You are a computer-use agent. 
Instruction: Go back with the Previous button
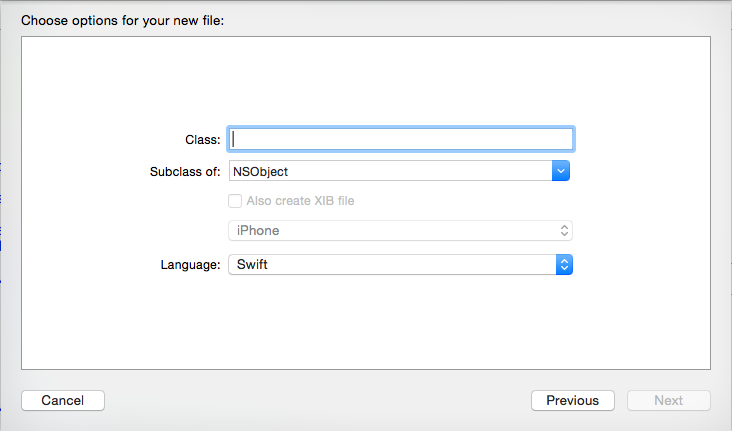pyautogui.click(x=573, y=401)
